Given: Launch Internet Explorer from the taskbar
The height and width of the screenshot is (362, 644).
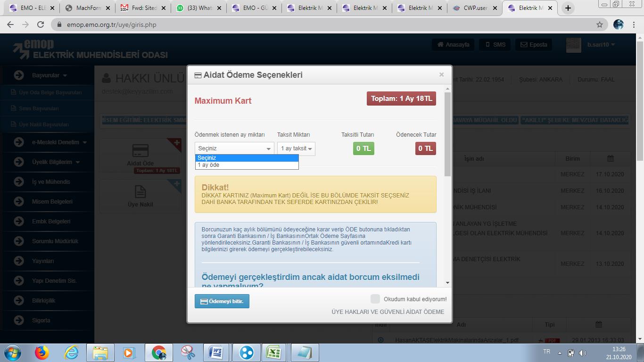Looking at the screenshot, I should point(71,353).
